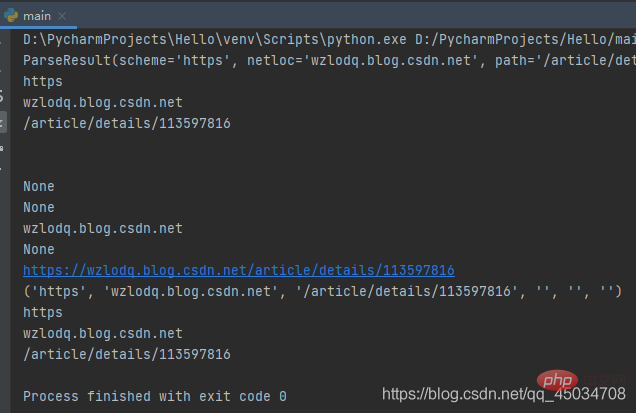Click the first "/article/details/113597816" output line
The image size is (636, 413).
[x=126, y=123]
